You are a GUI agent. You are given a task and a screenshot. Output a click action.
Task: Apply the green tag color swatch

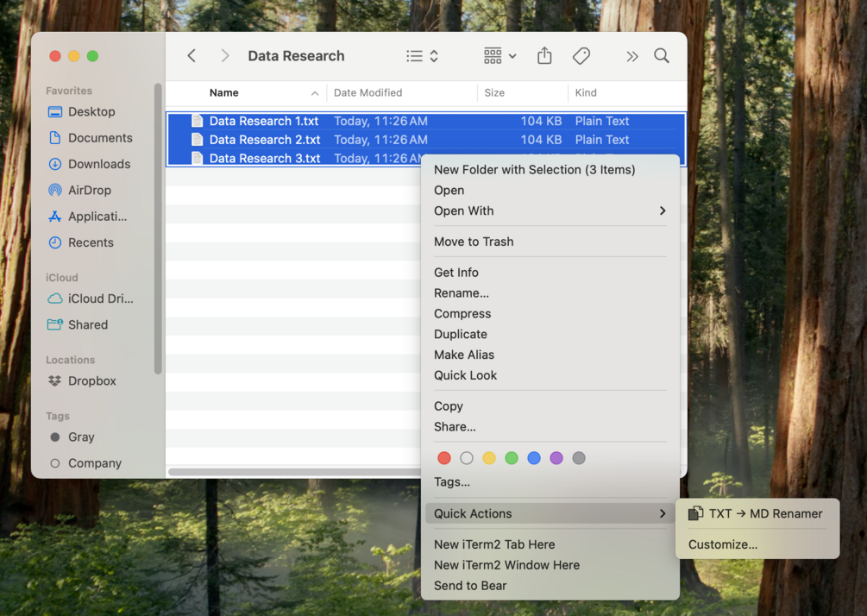[x=512, y=457]
